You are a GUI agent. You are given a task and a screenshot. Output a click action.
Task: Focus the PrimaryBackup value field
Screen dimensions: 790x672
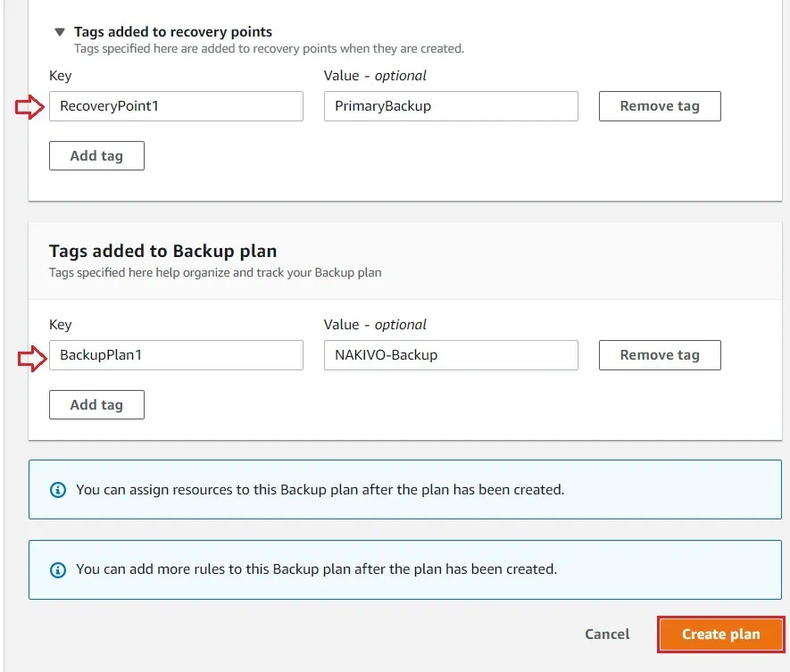pos(451,106)
